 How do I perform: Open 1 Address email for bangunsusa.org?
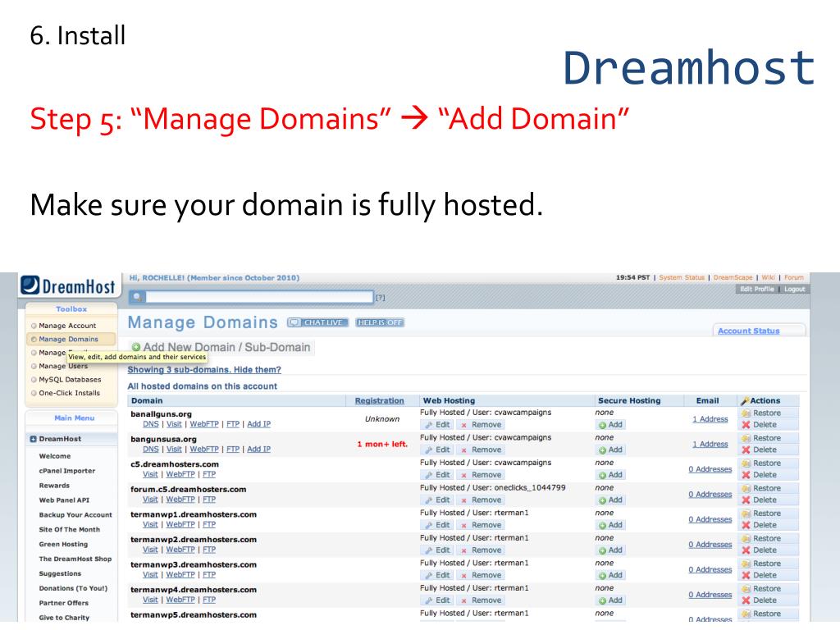(710, 444)
